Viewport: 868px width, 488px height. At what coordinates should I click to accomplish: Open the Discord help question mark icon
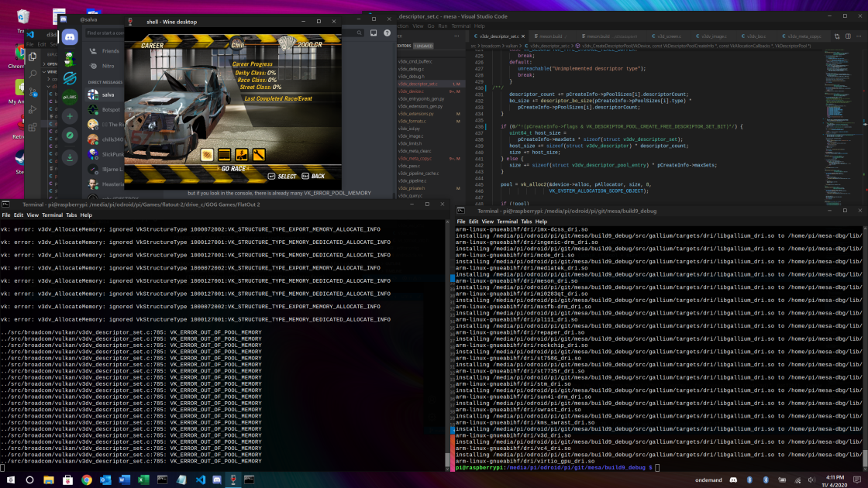click(387, 33)
